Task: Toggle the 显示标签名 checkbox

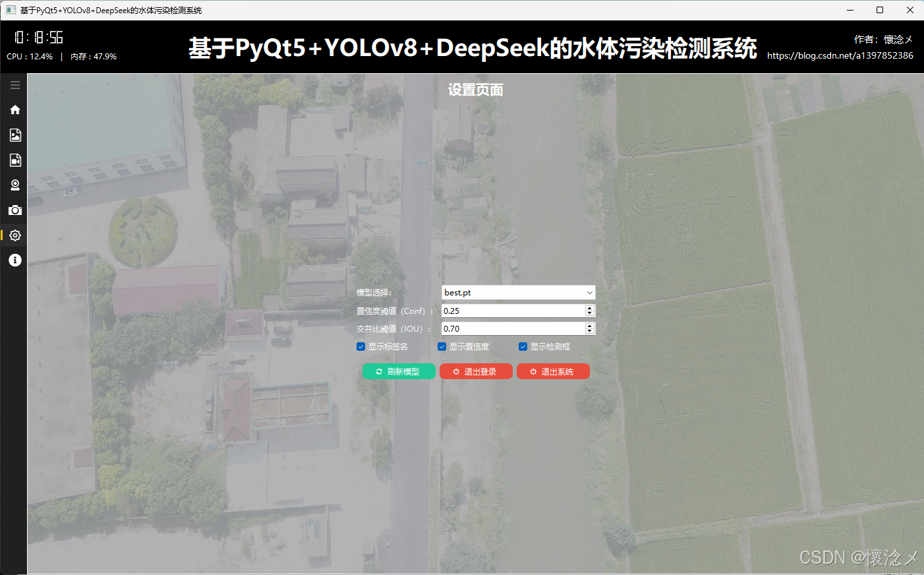Action: pos(361,347)
